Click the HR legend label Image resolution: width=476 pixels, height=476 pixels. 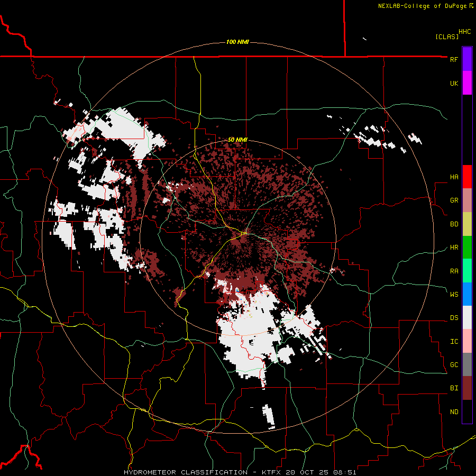coord(454,248)
